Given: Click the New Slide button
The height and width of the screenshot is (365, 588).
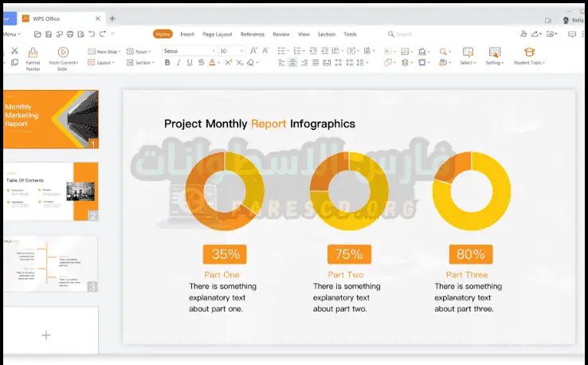Looking at the screenshot, I should click(x=104, y=51).
